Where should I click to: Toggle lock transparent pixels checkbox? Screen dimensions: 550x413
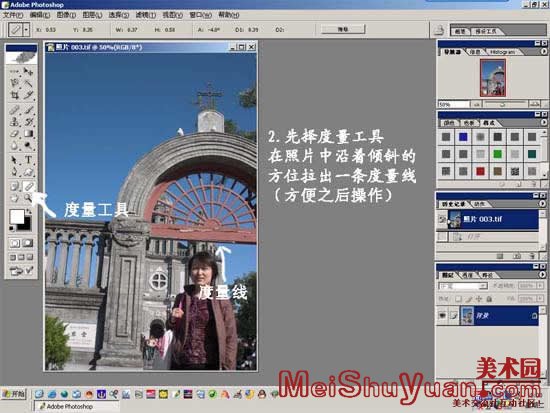[458, 299]
